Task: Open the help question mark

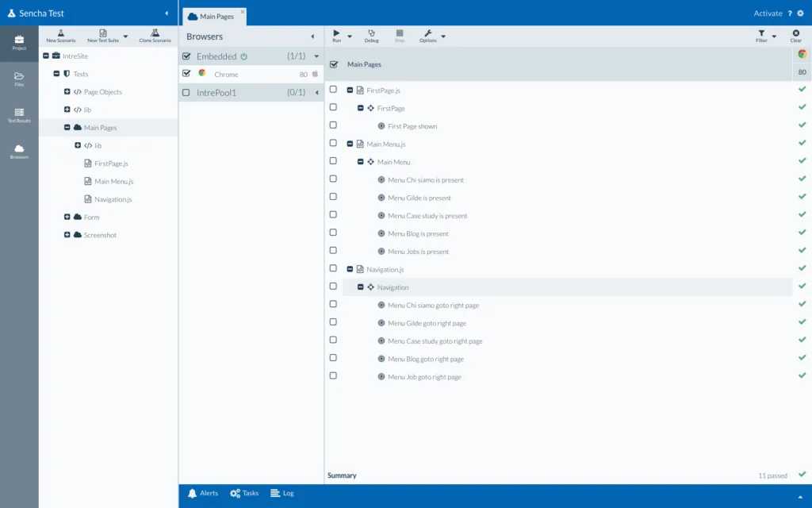Action: [790, 13]
